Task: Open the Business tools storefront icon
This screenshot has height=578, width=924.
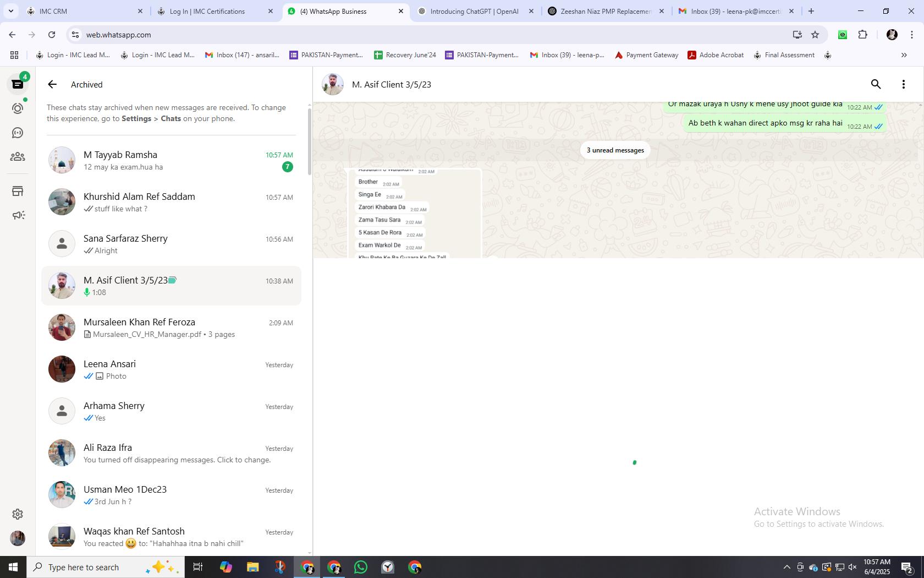Action: [18, 191]
